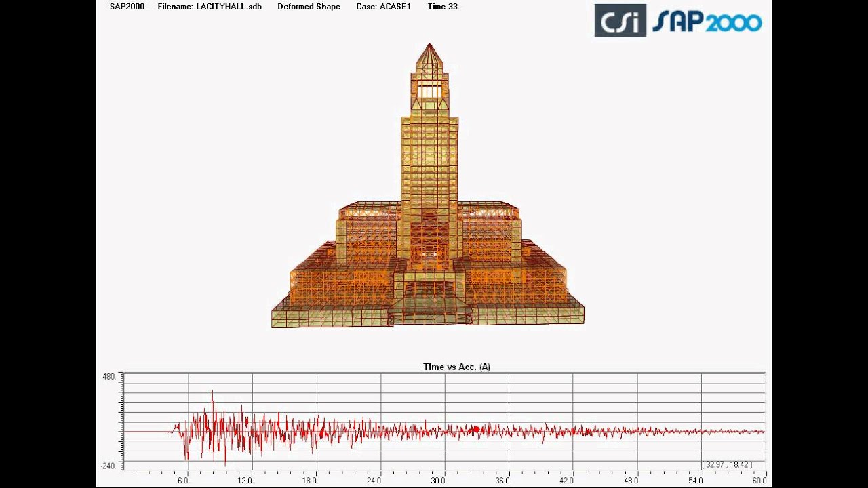The width and height of the screenshot is (868, 488).
Task: Click the '480.' axis label
Action: [108, 377]
